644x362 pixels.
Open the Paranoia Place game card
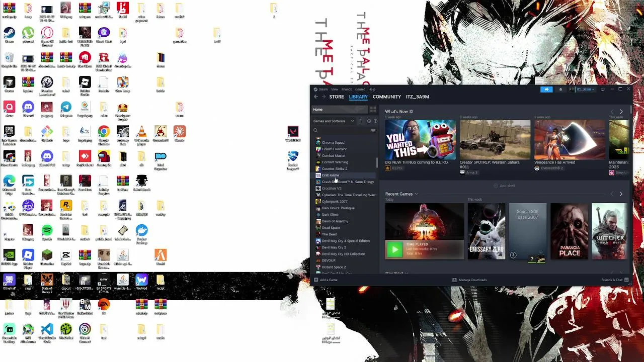click(569, 231)
